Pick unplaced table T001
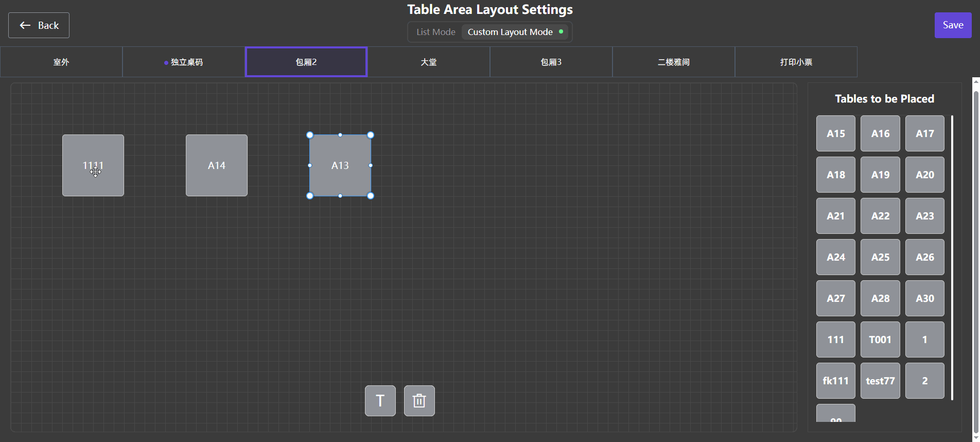 tap(880, 339)
